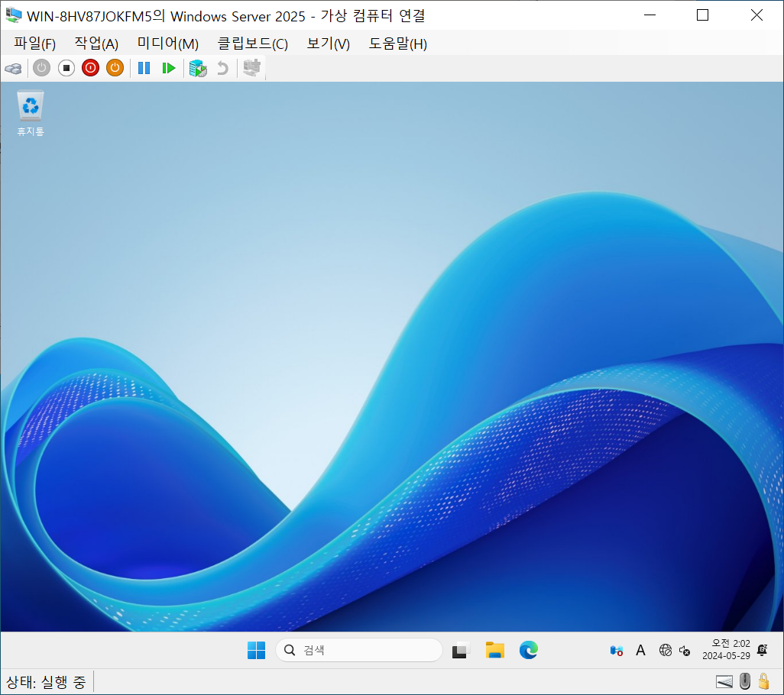
Task: Open the Windows Start menu
Action: 256,650
